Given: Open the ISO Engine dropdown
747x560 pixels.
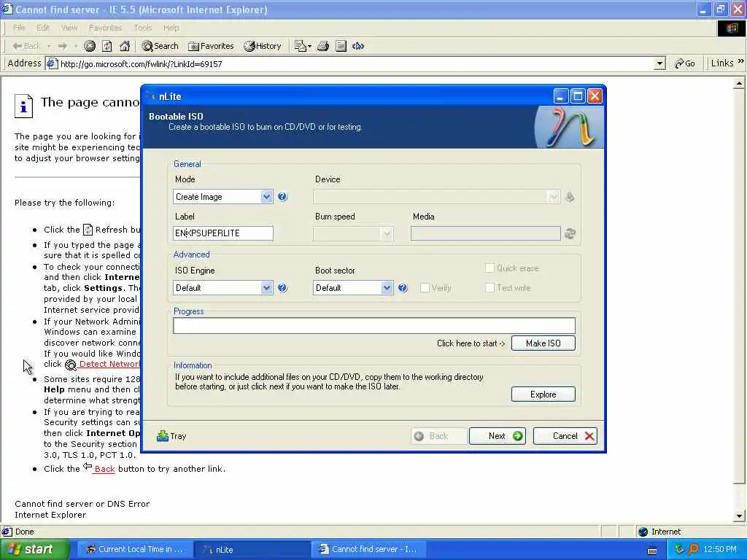Looking at the screenshot, I should click(267, 287).
